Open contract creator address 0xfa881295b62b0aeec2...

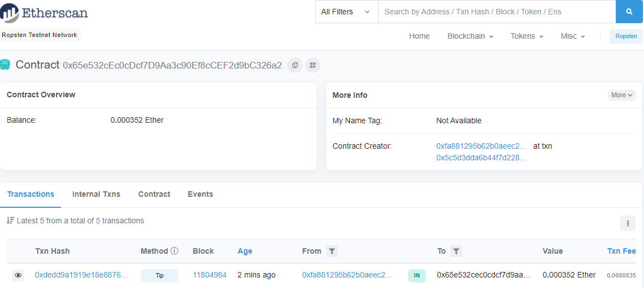481,146
